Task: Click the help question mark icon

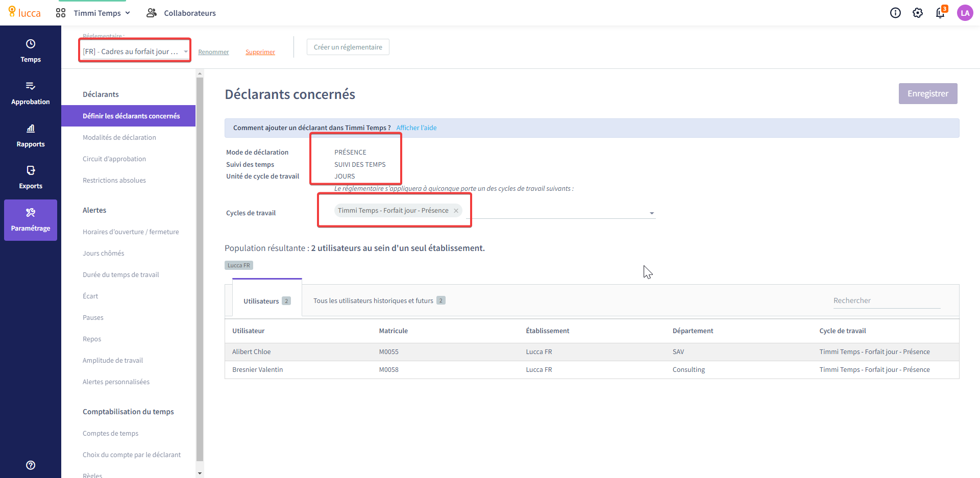Action: coord(31,465)
